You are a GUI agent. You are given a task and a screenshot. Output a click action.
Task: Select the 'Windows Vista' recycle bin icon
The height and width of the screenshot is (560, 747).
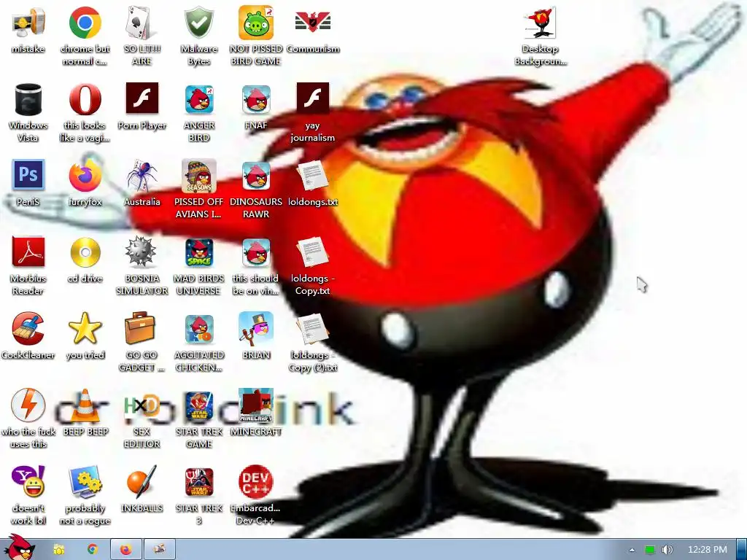(28, 99)
